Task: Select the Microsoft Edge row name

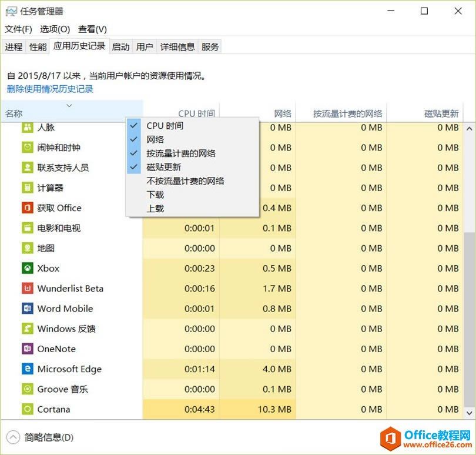Action: [x=69, y=369]
